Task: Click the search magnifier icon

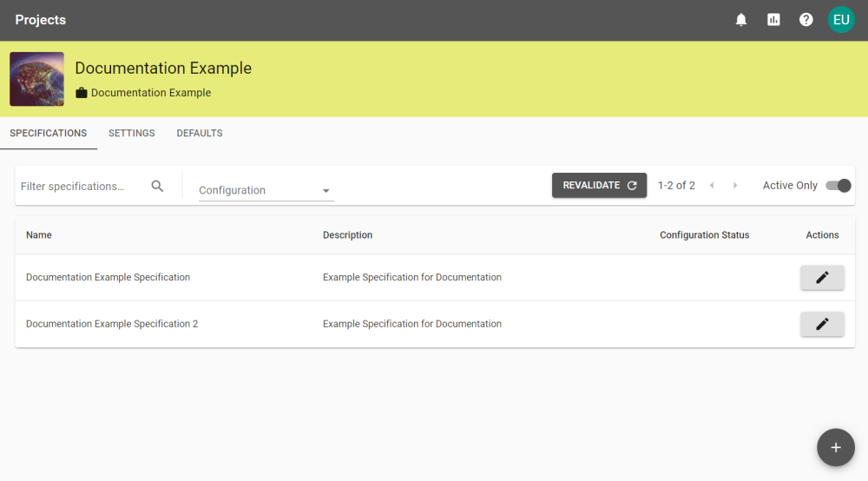Action: (157, 186)
